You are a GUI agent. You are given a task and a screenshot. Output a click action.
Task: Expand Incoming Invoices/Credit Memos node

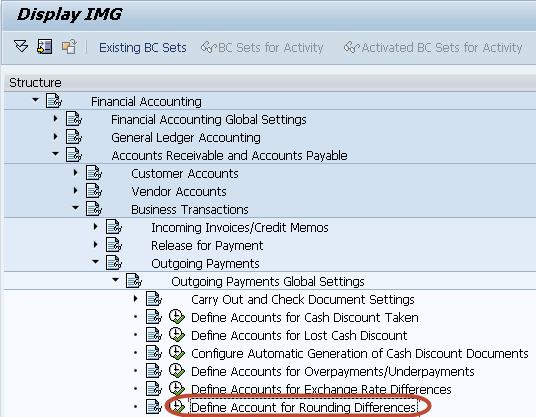(x=96, y=227)
